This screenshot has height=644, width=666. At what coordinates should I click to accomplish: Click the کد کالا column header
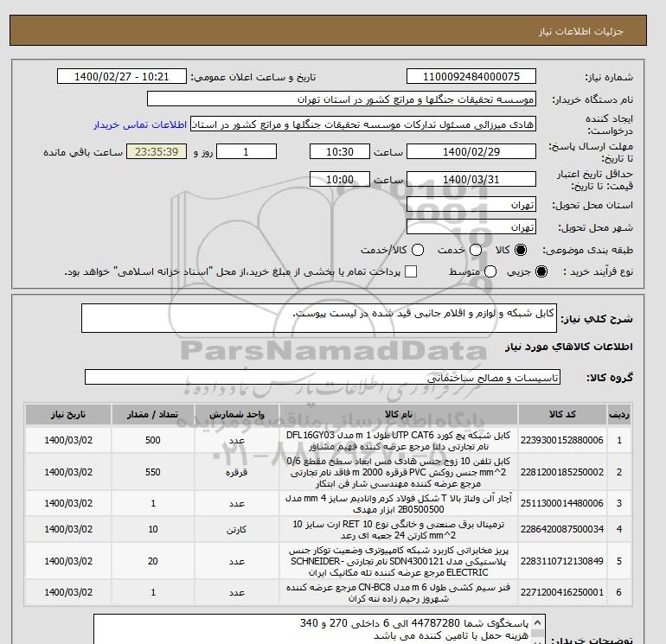(x=562, y=414)
